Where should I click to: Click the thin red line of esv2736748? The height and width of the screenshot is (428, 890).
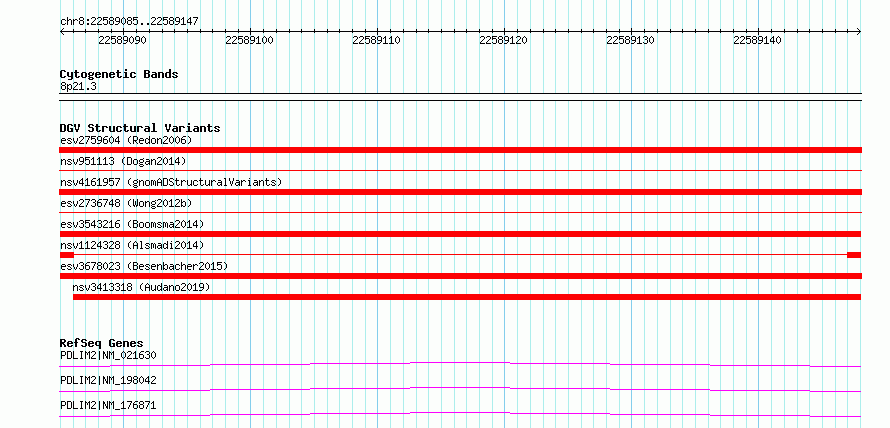pyautogui.click(x=460, y=212)
